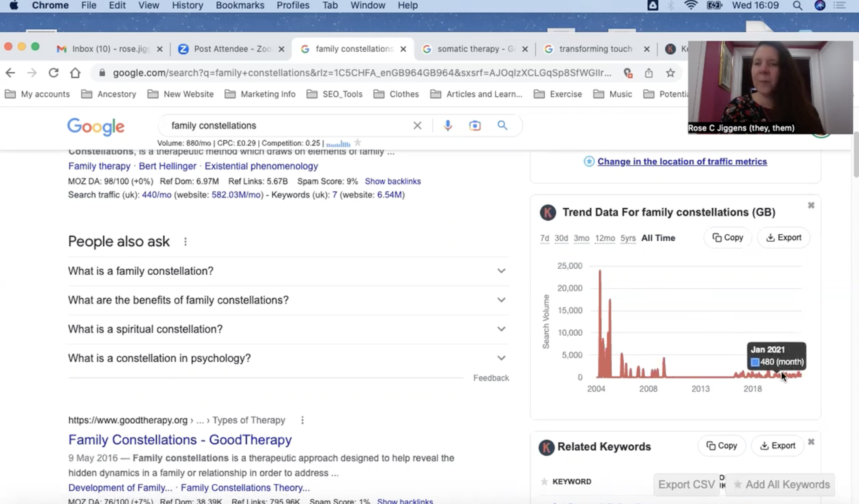Star the keyword metrics under the search box

358,142
